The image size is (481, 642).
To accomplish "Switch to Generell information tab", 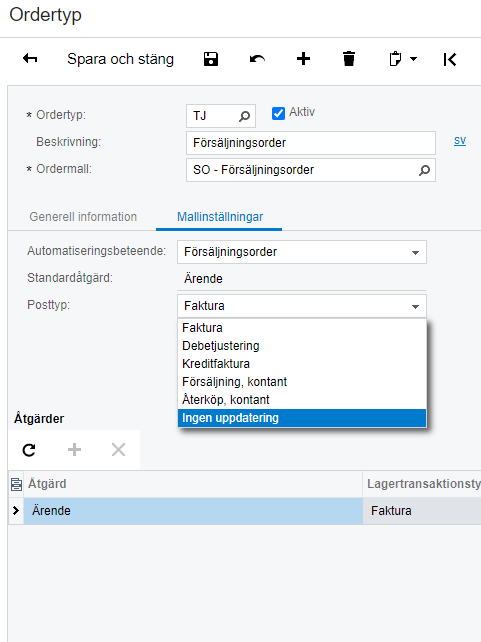I will 83,217.
